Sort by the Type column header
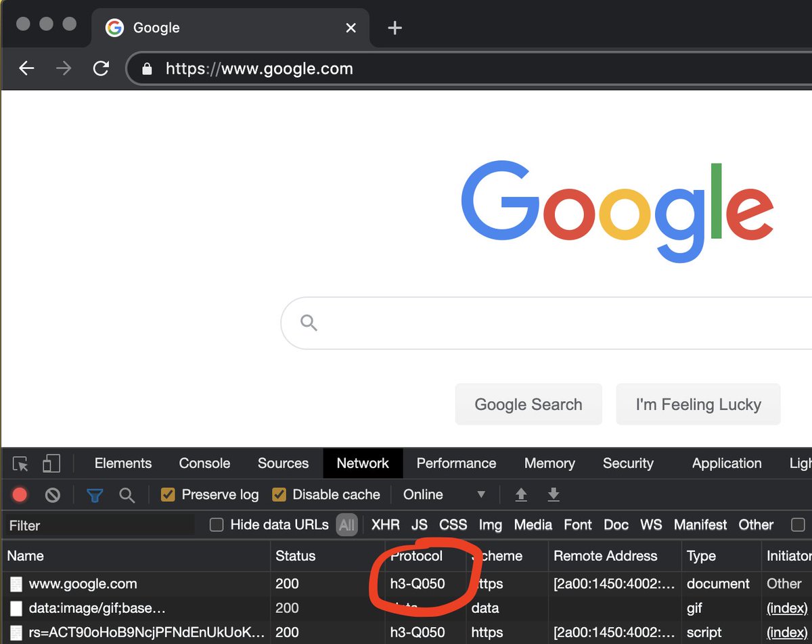The image size is (812, 644). [x=721, y=556]
